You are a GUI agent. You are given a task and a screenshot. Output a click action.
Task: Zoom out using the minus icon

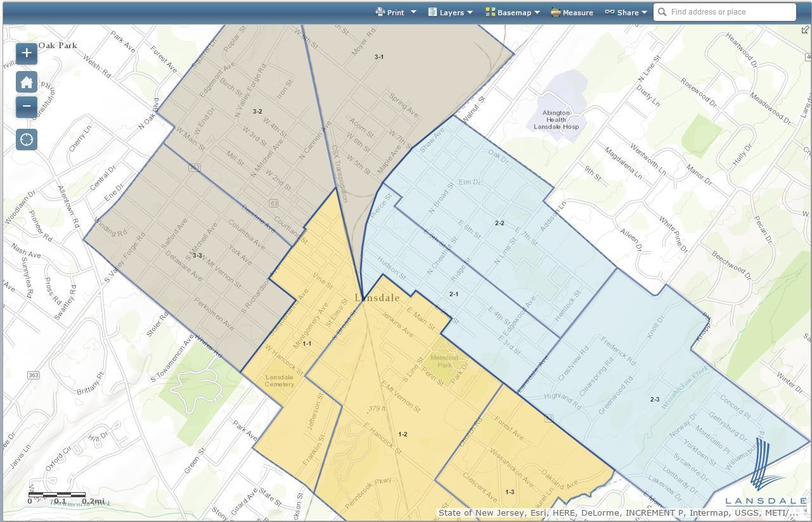pyautogui.click(x=26, y=107)
